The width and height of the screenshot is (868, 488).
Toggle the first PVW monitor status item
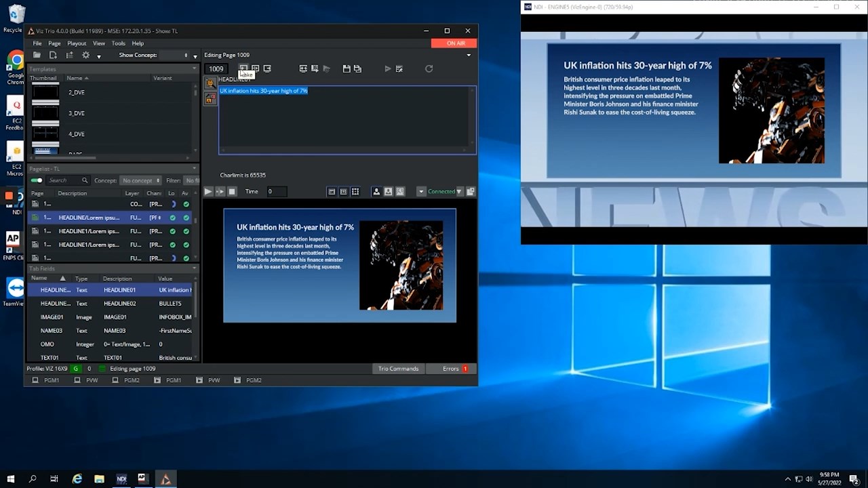86,380
